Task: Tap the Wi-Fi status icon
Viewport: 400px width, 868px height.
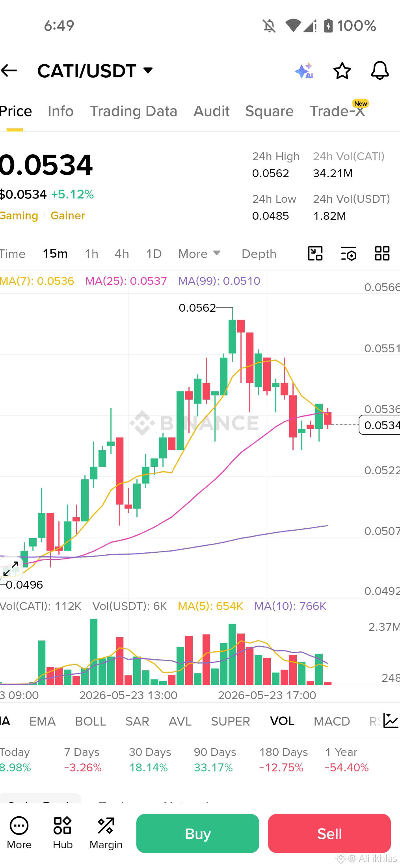Action: pos(293,26)
